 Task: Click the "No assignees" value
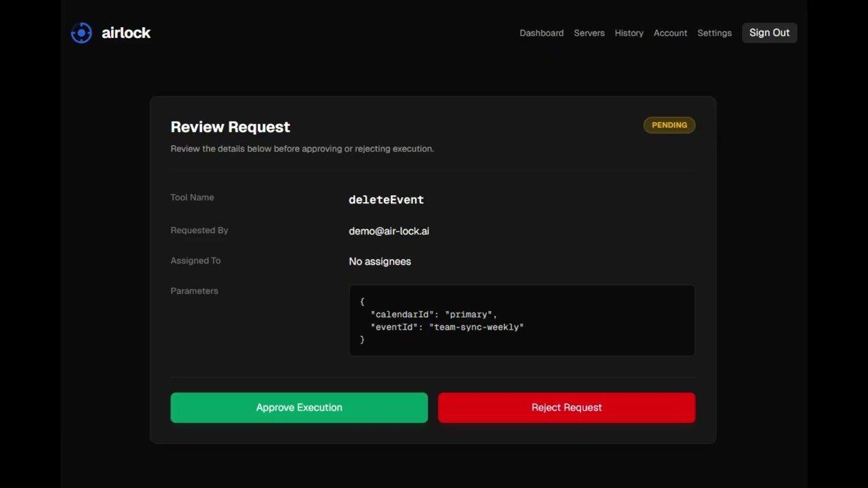(x=380, y=261)
